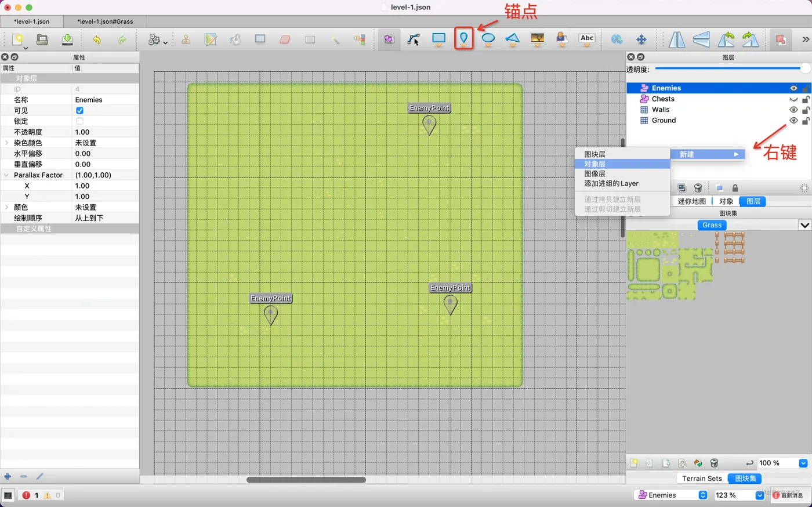Image resolution: width=812 pixels, height=507 pixels.
Task: Select the pink Eraser tool
Action: (x=285, y=39)
